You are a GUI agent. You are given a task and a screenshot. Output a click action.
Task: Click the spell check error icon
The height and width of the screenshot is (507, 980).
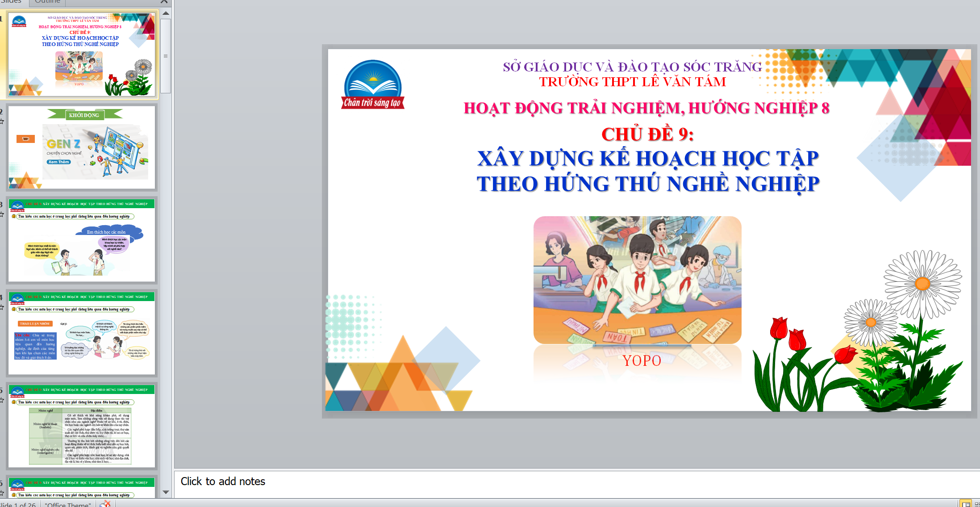pyautogui.click(x=105, y=504)
